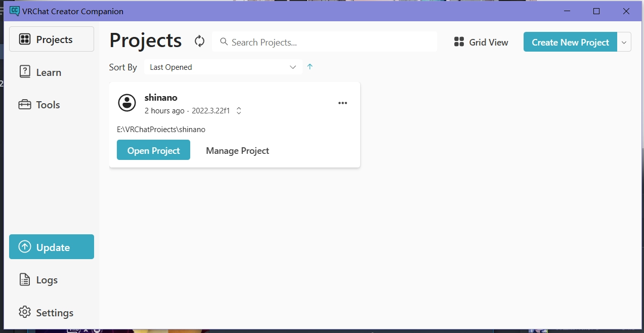
Task: Focus the Search Projects field
Action: [x=324, y=42]
